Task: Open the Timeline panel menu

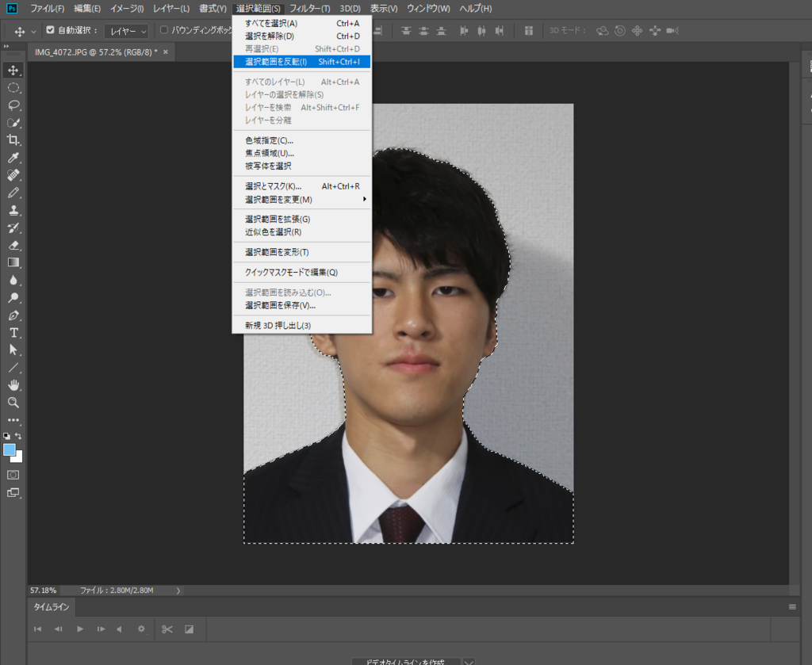Action: click(x=792, y=607)
